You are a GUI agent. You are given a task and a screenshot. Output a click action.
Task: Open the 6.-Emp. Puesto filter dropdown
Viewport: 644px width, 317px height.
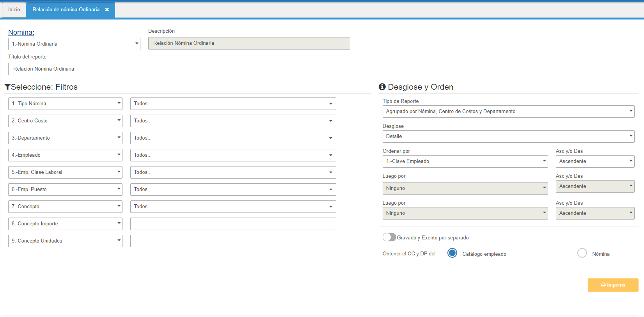click(x=65, y=189)
